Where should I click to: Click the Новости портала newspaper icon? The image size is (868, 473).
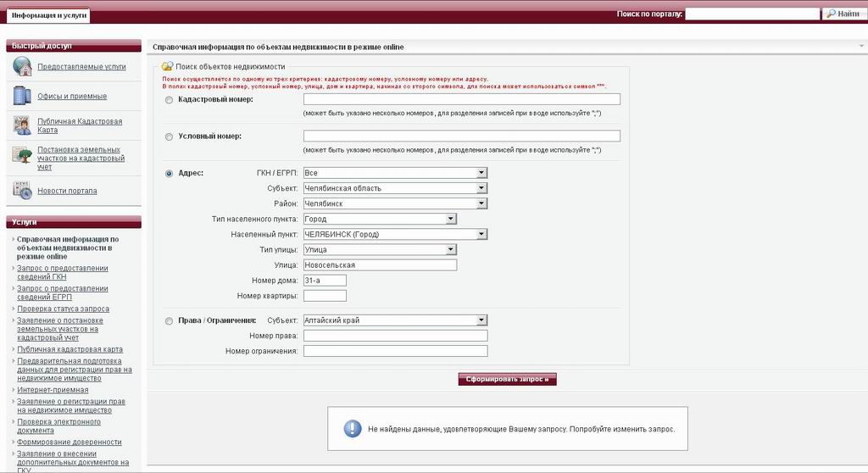coord(23,190)
